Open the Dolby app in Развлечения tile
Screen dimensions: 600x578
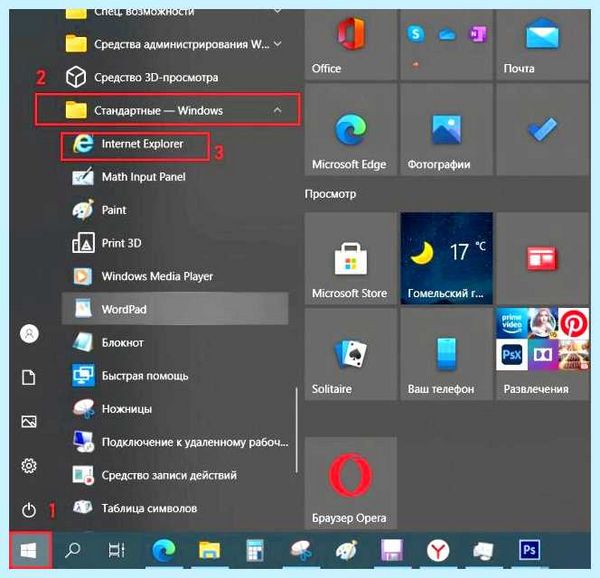point(543,355)
